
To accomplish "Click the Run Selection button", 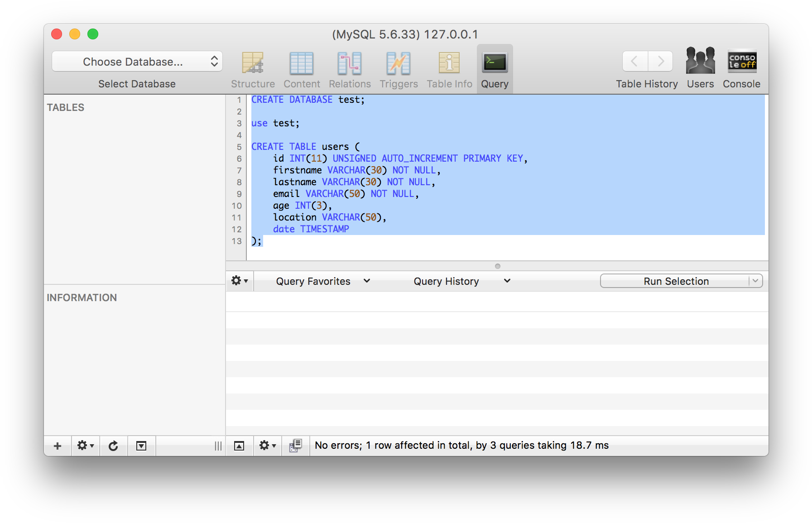I will 675,281.
